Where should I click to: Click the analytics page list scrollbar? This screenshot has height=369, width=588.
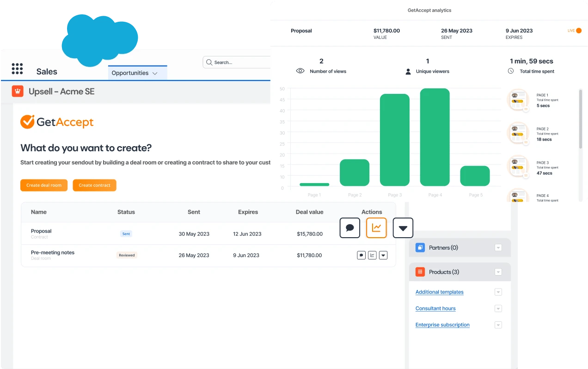point(581,119)
